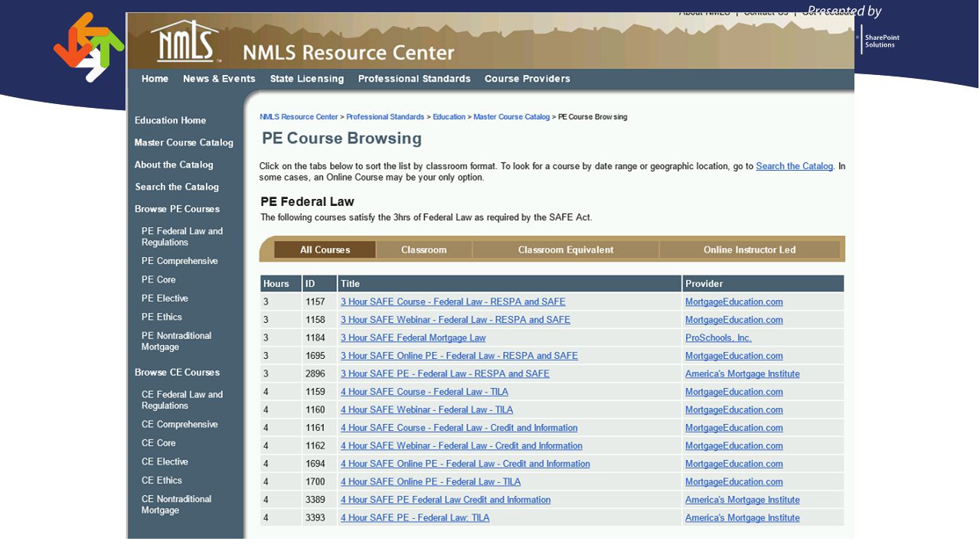Click the Provider column header
980x551 pixels.
pos(763,284)
